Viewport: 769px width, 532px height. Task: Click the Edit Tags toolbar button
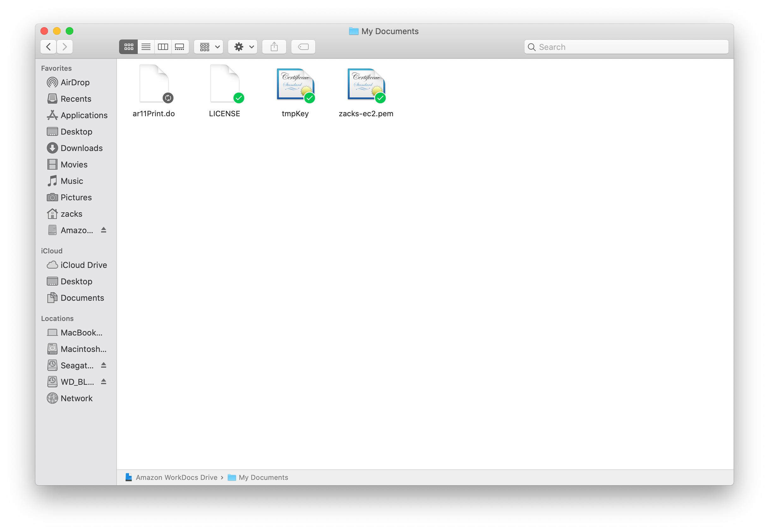pos(303,47)
